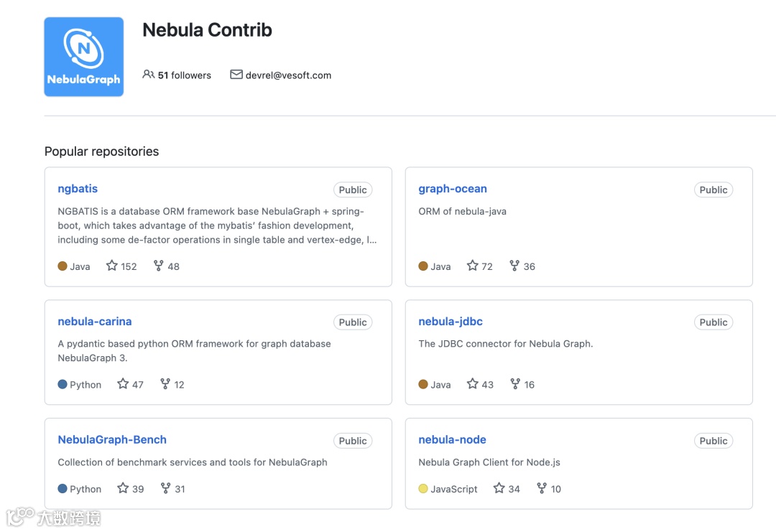Open the NebulaGraph-Bench repository
776x532 pixels.
click(112, 439)
